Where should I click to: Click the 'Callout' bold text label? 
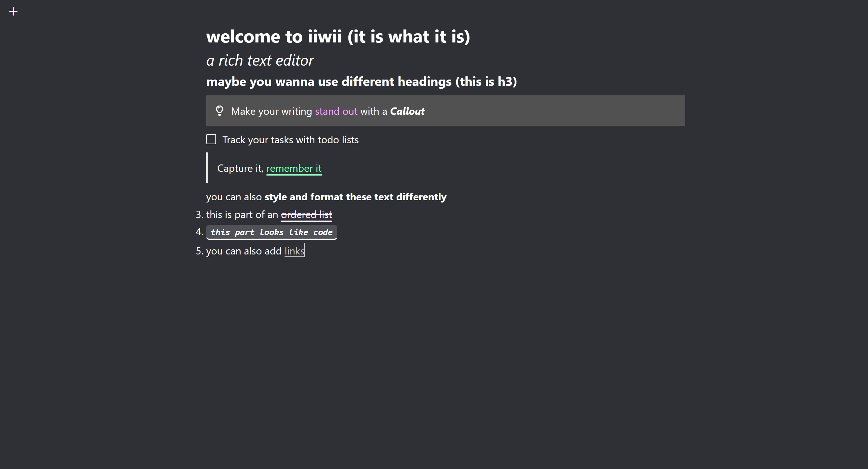tap(407, 111)
